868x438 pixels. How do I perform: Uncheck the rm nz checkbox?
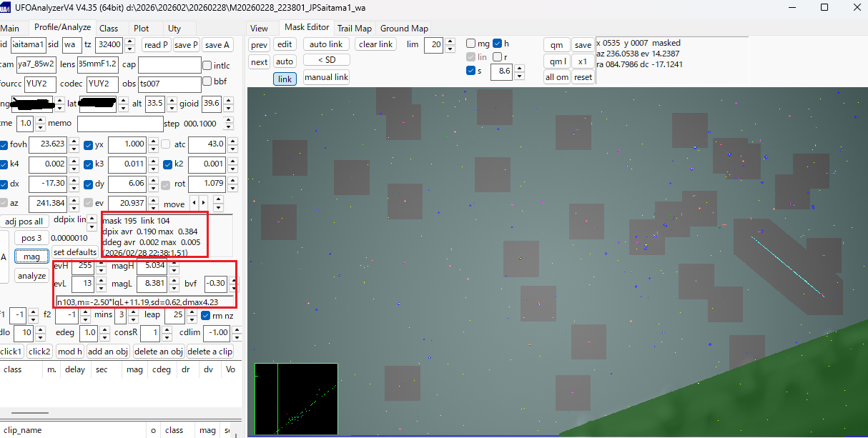pos(207,316)
